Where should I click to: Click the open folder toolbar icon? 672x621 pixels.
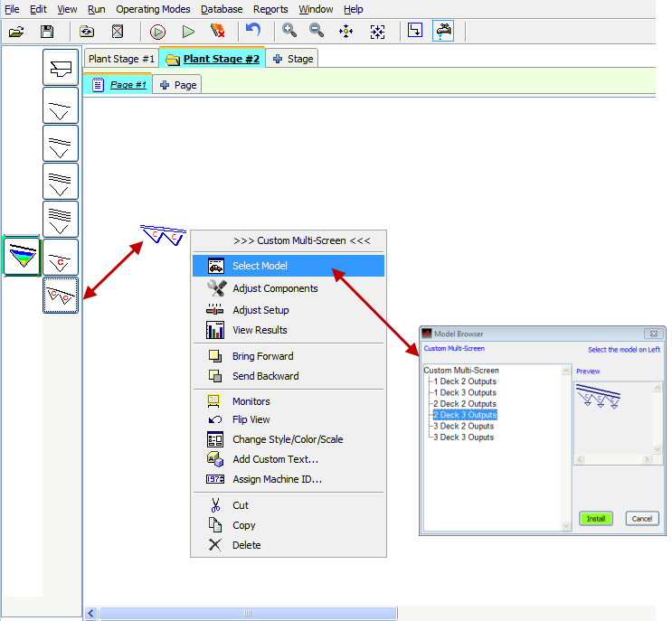click(15, 31)
